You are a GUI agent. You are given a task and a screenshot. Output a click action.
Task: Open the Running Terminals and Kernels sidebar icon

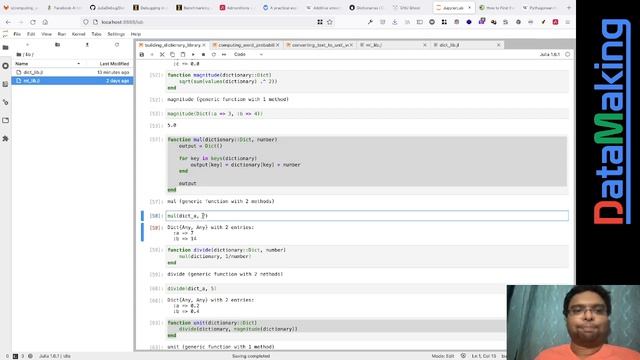coord(5,66)
